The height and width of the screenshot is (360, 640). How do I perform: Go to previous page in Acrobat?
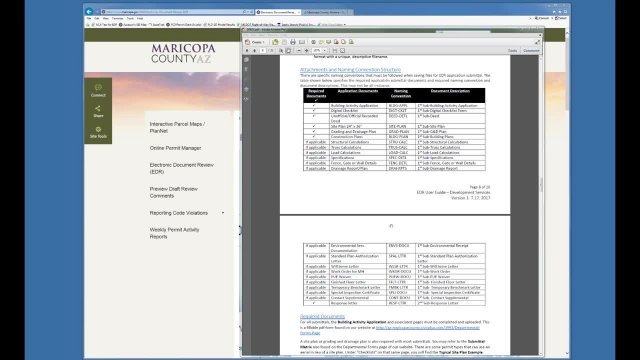click(x=247, y=51)
